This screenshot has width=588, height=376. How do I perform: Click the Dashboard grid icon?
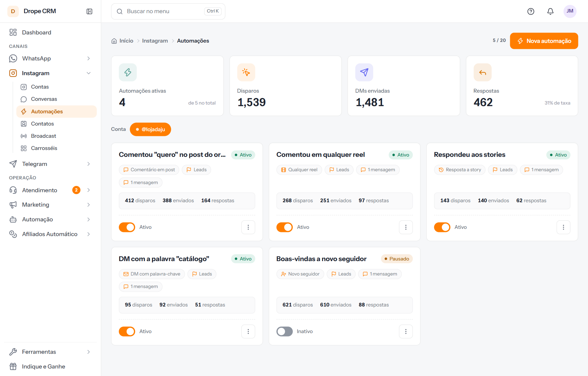[x=13, y=32]
